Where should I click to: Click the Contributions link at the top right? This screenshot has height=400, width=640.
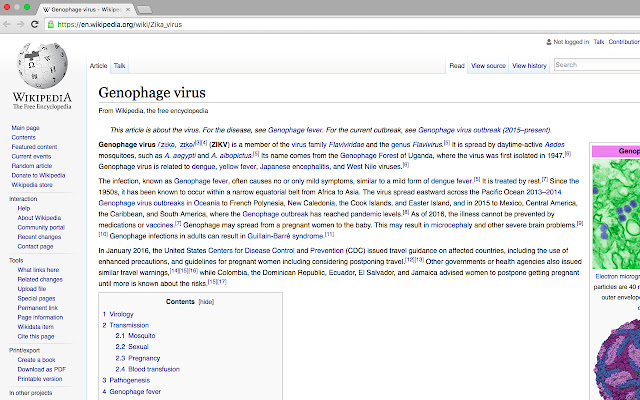coord(624,42)
